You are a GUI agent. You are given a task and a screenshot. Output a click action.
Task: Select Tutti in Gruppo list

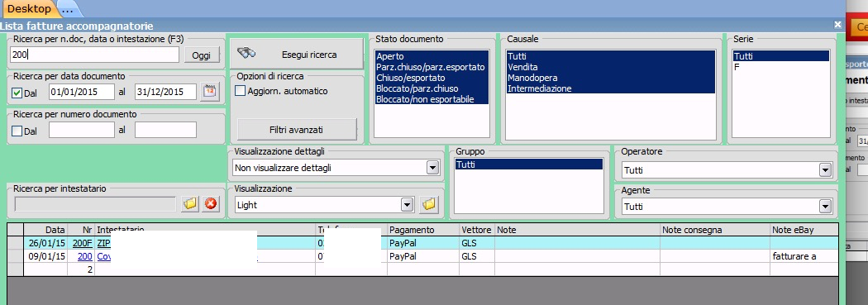pos(528,165)
